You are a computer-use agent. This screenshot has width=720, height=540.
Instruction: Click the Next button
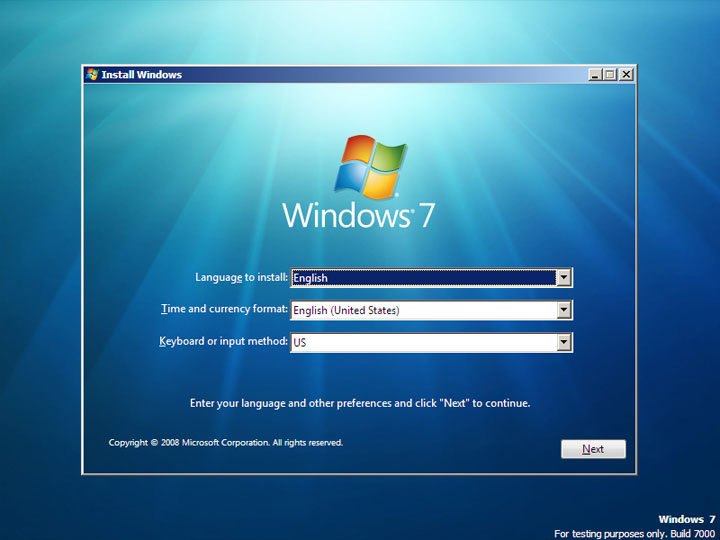pos(593,449)
